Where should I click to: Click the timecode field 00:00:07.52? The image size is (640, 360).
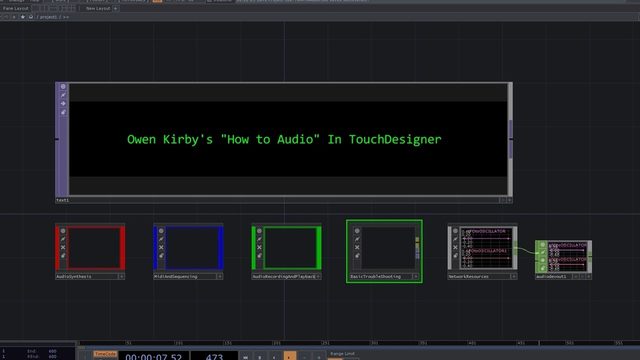point(154,356)
